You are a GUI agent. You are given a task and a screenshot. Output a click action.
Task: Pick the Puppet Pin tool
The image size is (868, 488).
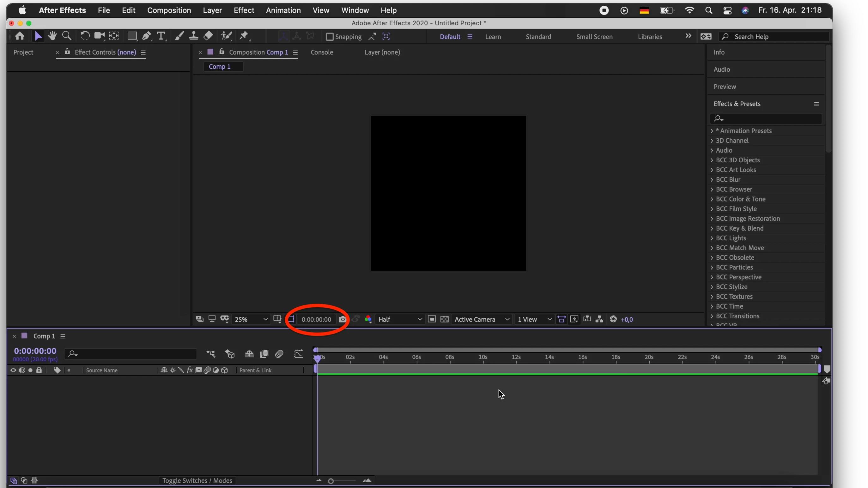pos(244,36)
